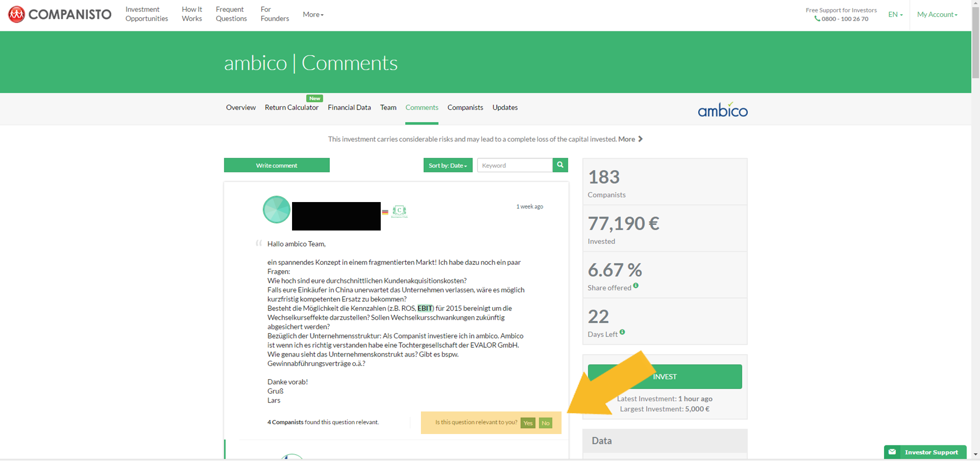Click the chevron arrow after More in risk notice
The width and height of the screenshot is (980, 461).
pos(640,139)
